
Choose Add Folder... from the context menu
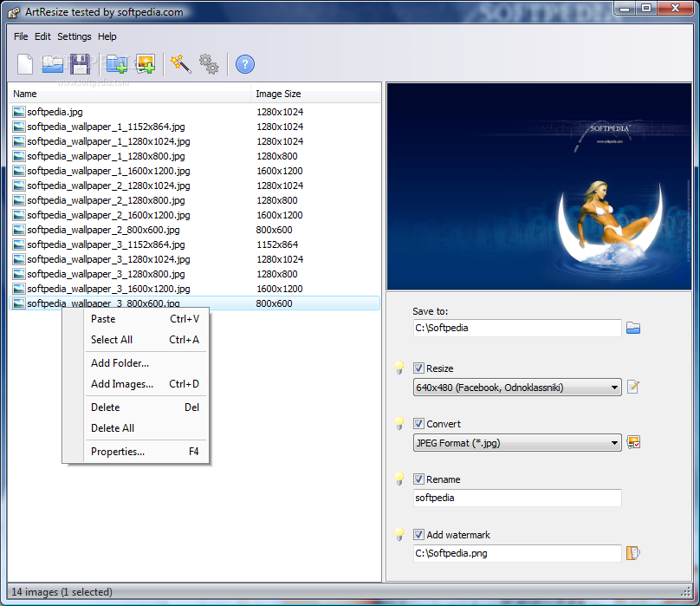[146, 363]
